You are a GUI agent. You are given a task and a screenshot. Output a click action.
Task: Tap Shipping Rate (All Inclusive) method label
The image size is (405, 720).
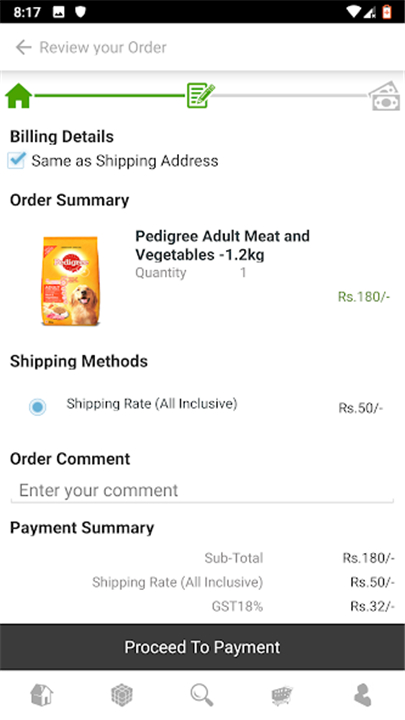pos(152,404)
